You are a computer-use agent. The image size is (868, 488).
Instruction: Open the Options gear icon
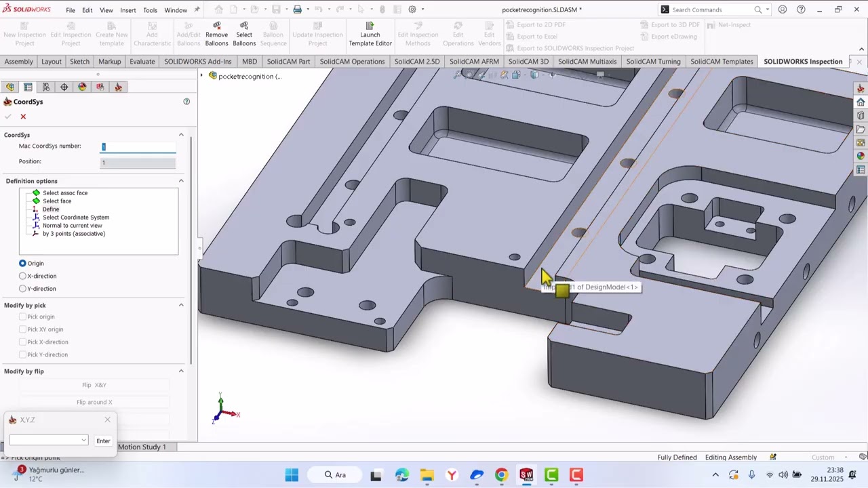pos(412,9)
